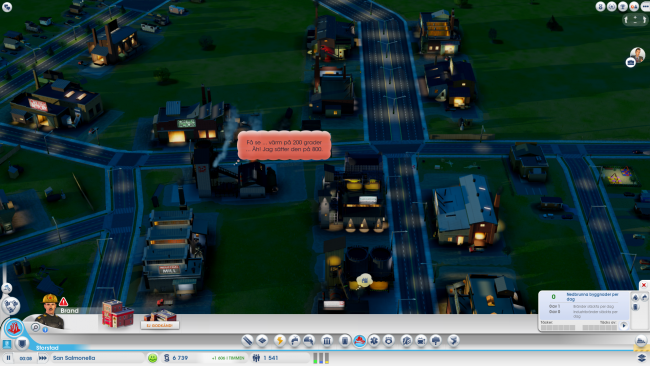Image resolution: width=650 pixels, height=366 pixels.
Task: Open the Police menu icon
Action: click(x=388, y=341)
